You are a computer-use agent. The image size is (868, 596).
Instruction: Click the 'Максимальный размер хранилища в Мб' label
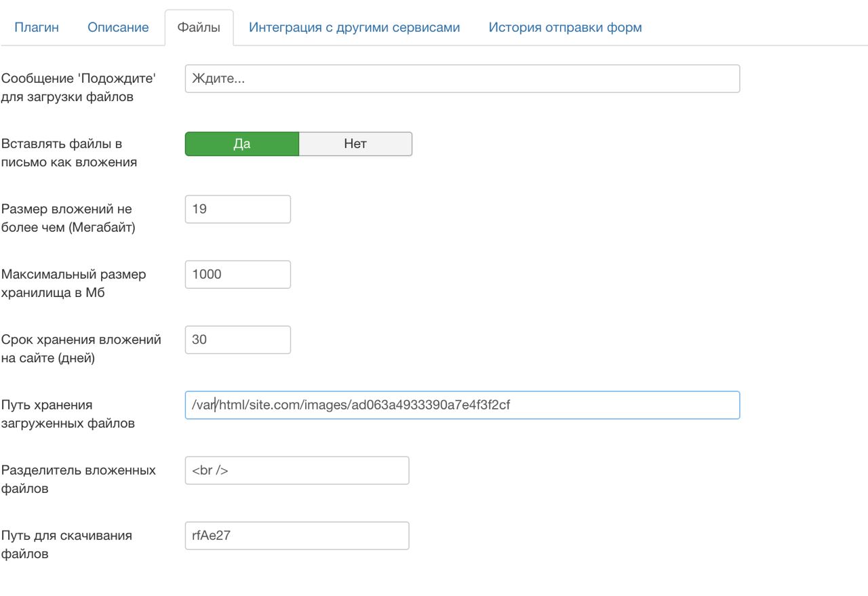73,284
